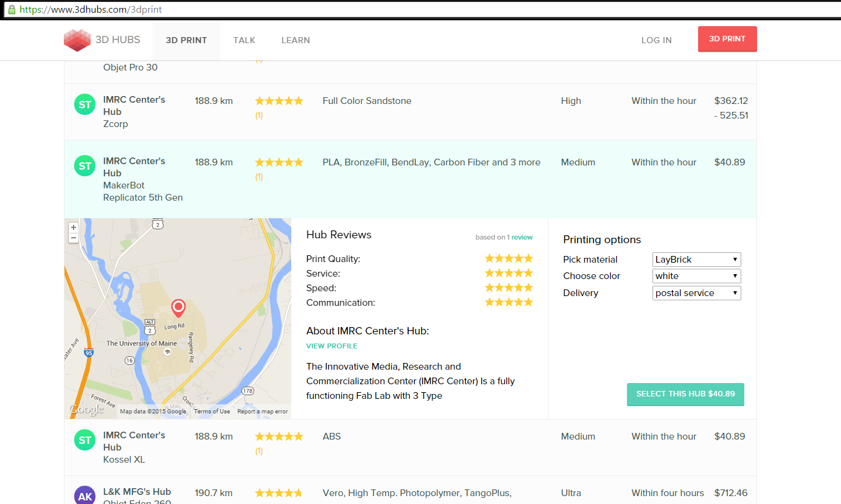The image size is (841, 504).
Task: Click the 'Hub Reviews' heading
Action: pyautogui.click(x=339, y=235)
